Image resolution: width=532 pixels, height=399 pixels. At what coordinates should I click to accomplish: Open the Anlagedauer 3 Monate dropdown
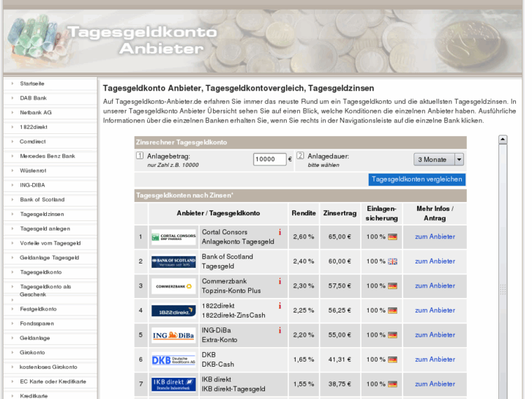[438, 160]
